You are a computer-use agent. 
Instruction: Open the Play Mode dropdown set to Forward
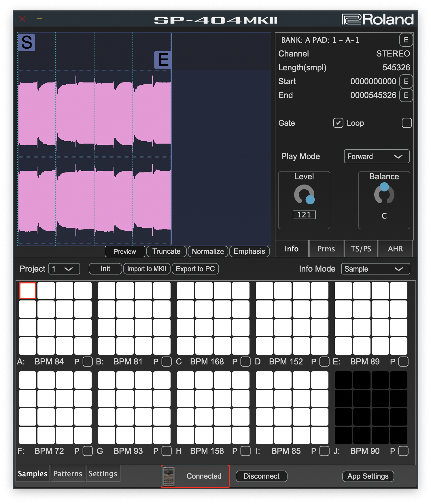(377, 156)
